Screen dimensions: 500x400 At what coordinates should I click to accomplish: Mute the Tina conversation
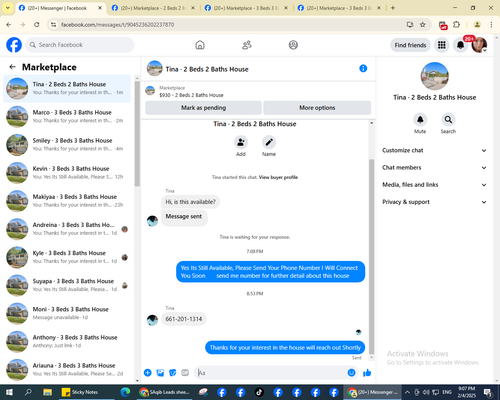pos(420,119)
